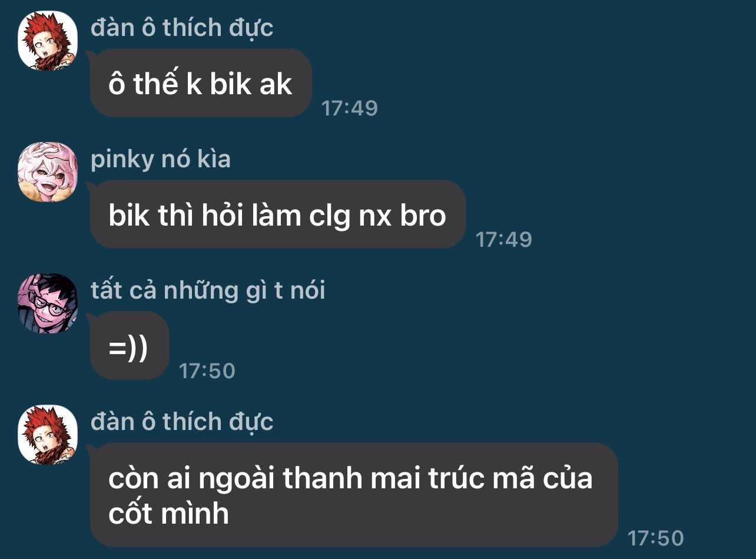756x559 pixels.
Task: Click the 17:49 timestamp after "ô thế k bik ak"
Action: (x=350, y=108)
